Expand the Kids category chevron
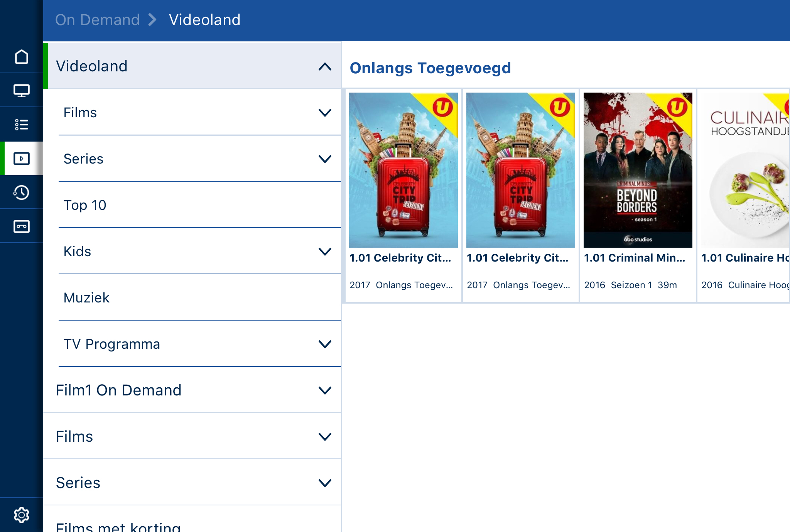This screenshot has height=532, width=790. [x=325, y=252]
